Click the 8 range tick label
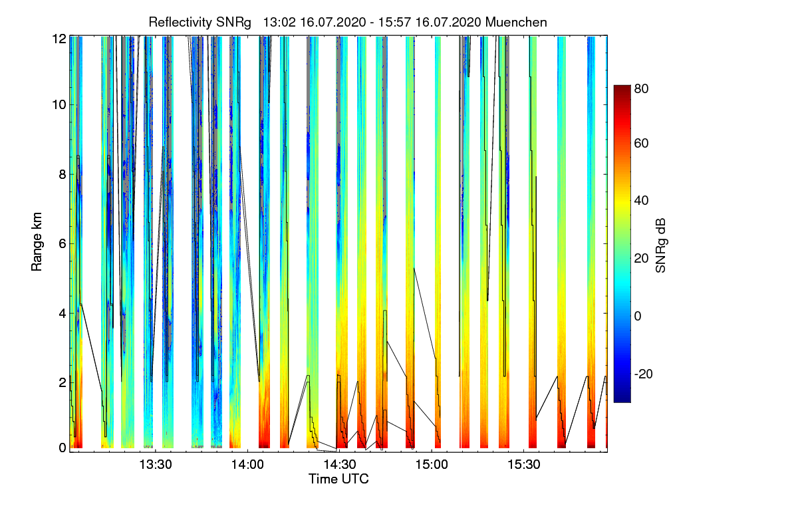Image resolution: width=798 pixels, height=532 pixels. point(63,174)
